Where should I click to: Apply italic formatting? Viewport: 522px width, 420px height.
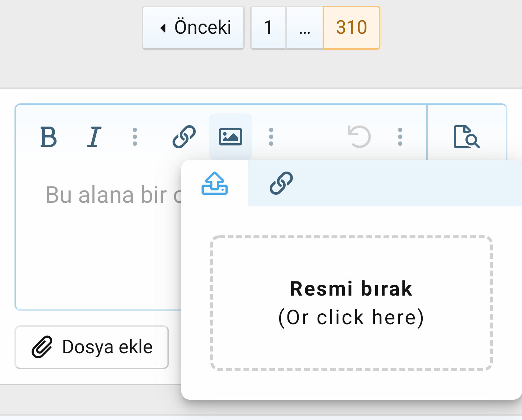94,137
